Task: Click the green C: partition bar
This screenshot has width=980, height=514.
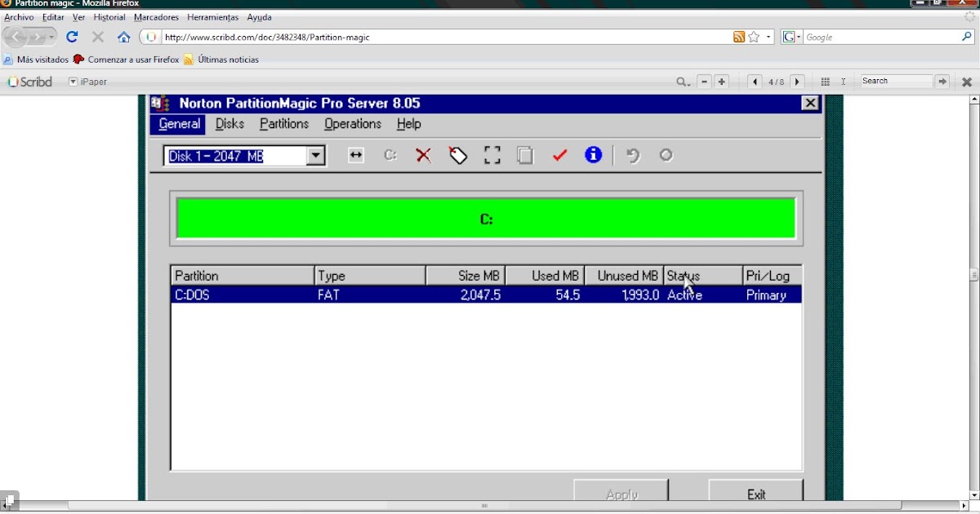Action: 486,219
